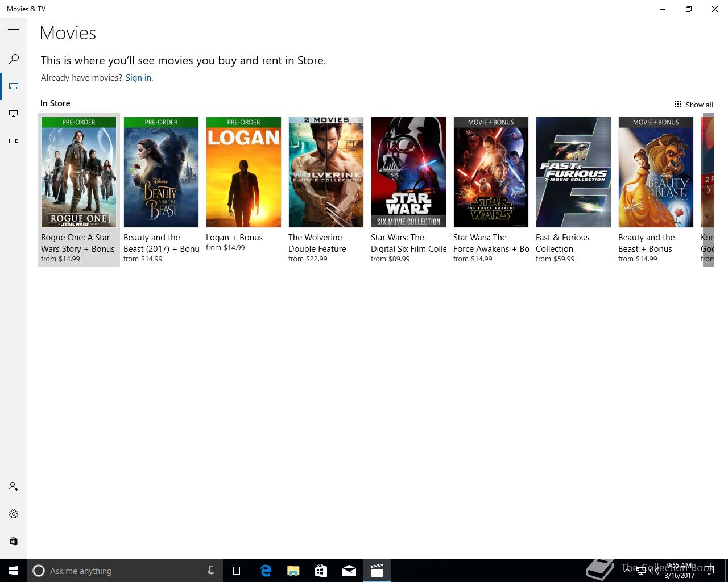Open the Mail app taskbar icon
Image resolution: width=728 pixels, height=582 pixels.
pos(349,571)
